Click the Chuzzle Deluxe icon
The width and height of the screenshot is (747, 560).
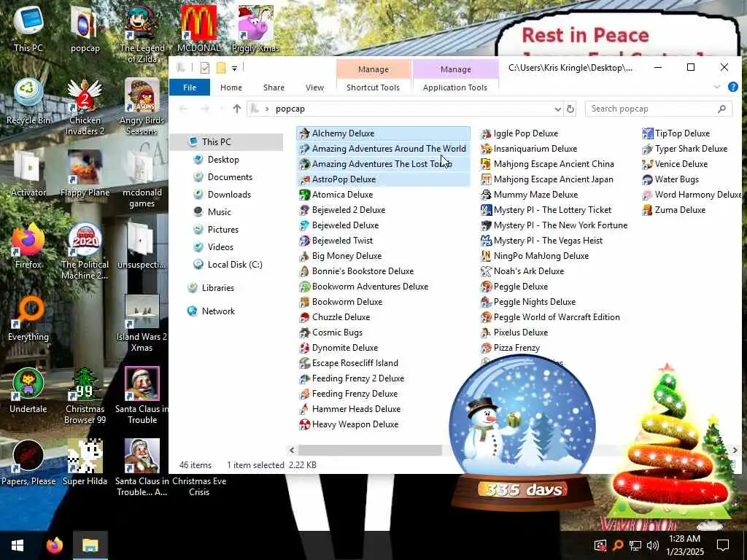tap(304, 317)
